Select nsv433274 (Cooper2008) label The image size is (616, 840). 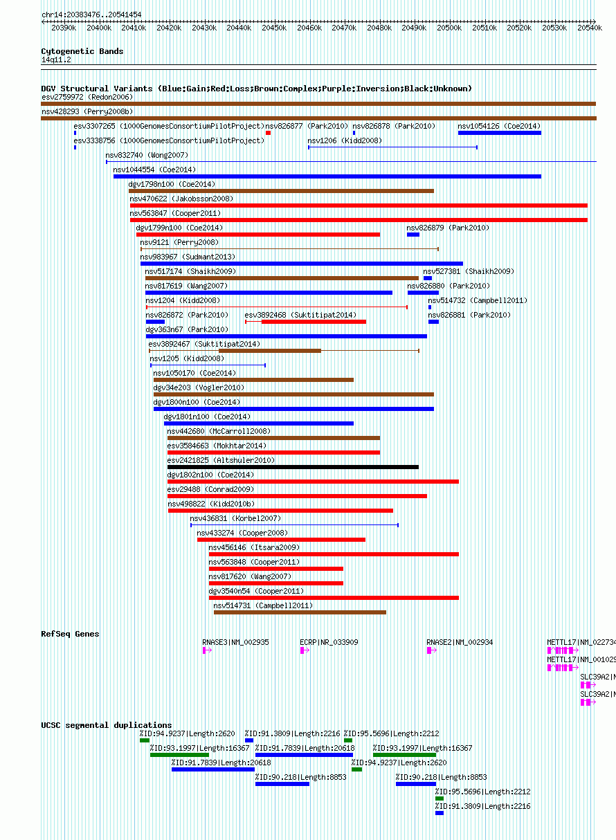pos(242,533)
